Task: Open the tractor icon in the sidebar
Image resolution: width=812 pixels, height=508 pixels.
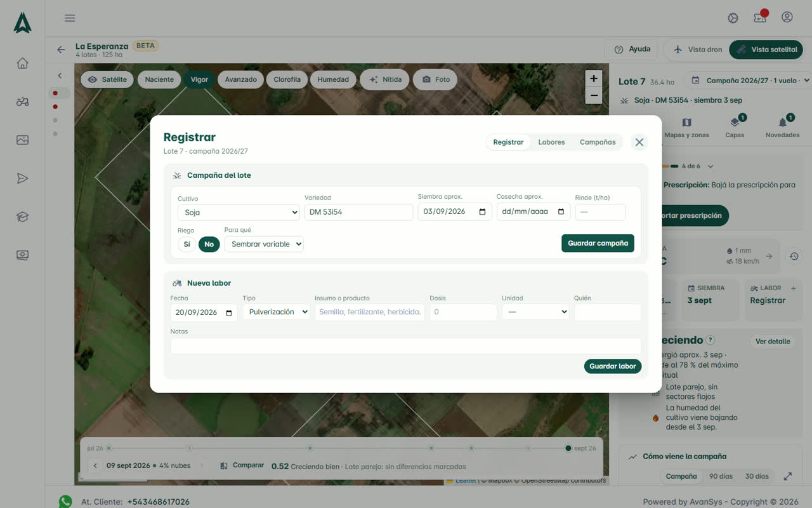Action: click(22, 102)
